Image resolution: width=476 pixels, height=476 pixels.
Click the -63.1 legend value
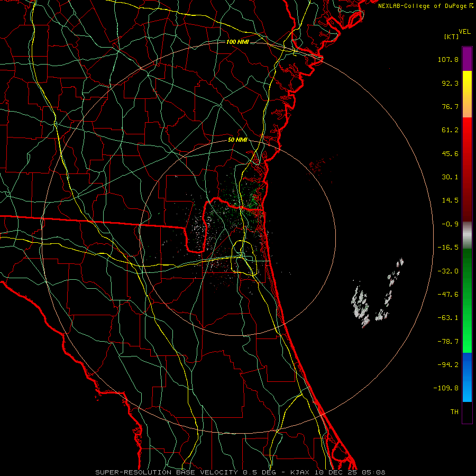448,318
